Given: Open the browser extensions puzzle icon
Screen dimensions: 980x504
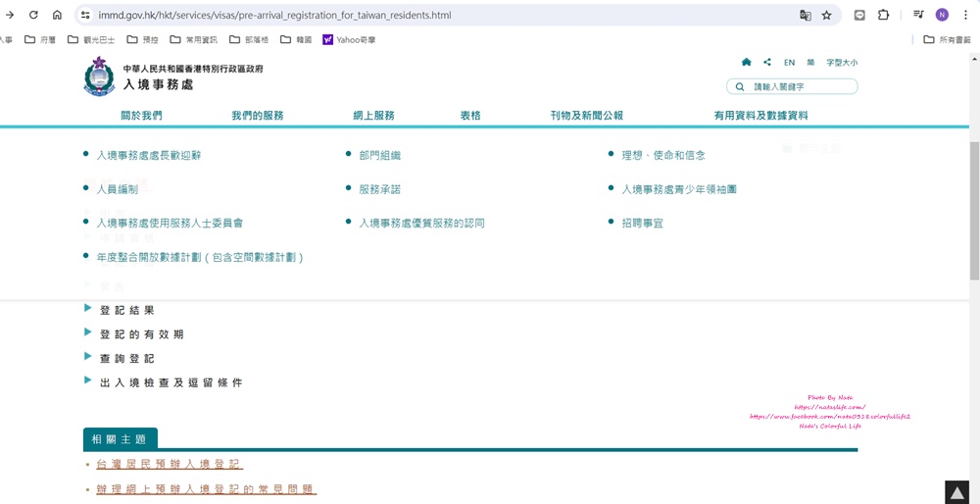Looking at the screenshot, I should click(883, 15).
